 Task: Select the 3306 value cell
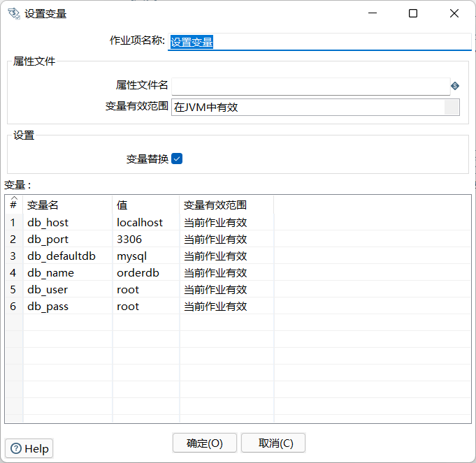click(145, 239)
